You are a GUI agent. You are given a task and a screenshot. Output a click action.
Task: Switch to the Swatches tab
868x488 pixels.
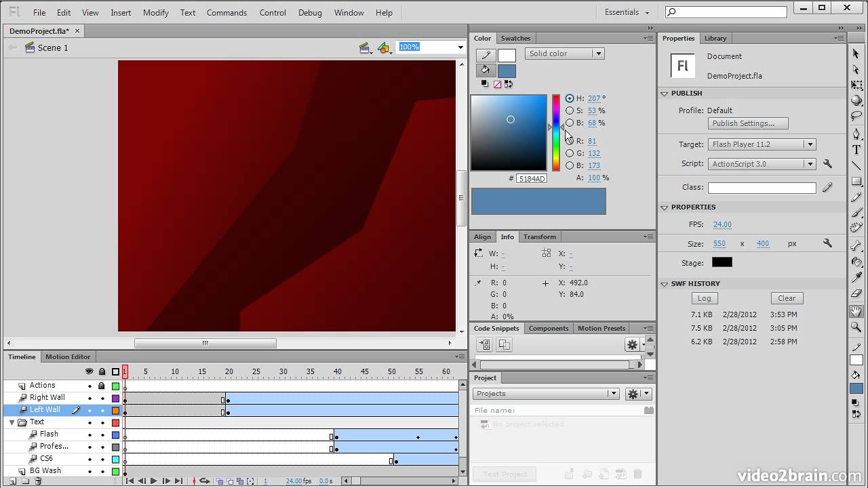click(515, 39)
